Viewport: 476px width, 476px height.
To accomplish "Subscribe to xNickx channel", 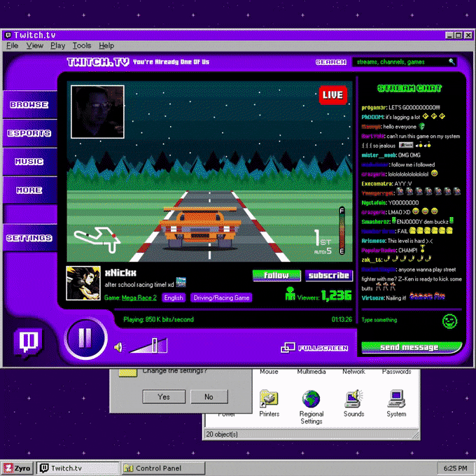I will point(329,276).
